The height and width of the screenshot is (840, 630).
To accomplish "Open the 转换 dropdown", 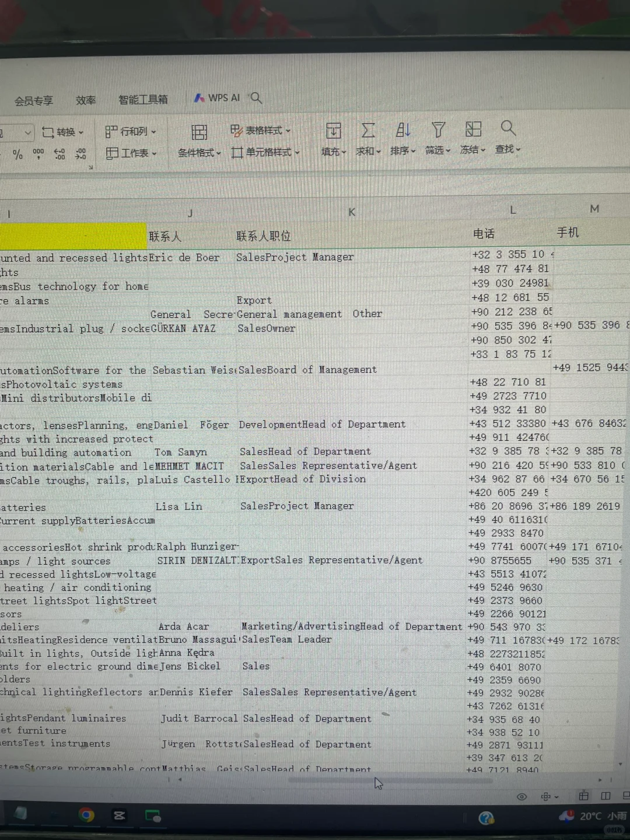I will coord(62,132).
